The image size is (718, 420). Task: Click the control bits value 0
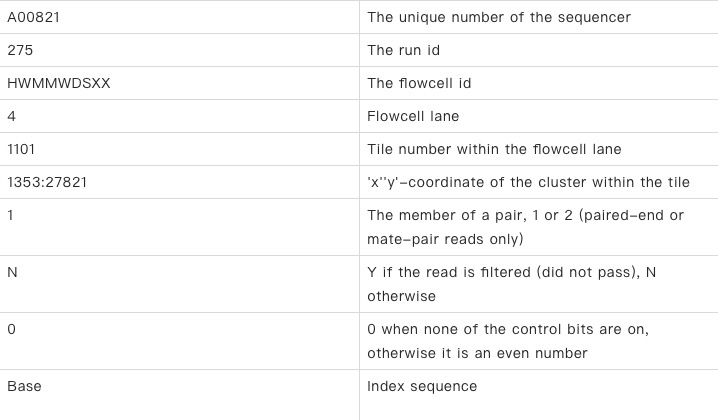(11, 329)
